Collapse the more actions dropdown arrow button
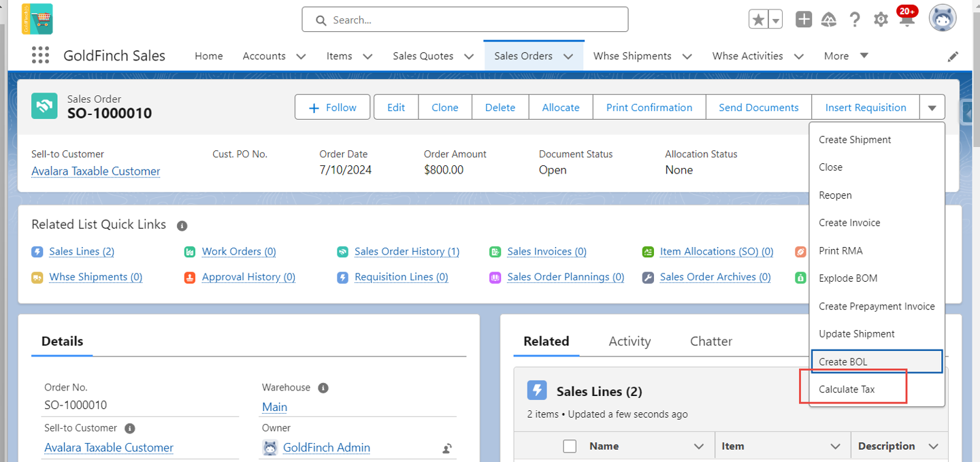This screenshot has width=980, height=462. [932, 108]
